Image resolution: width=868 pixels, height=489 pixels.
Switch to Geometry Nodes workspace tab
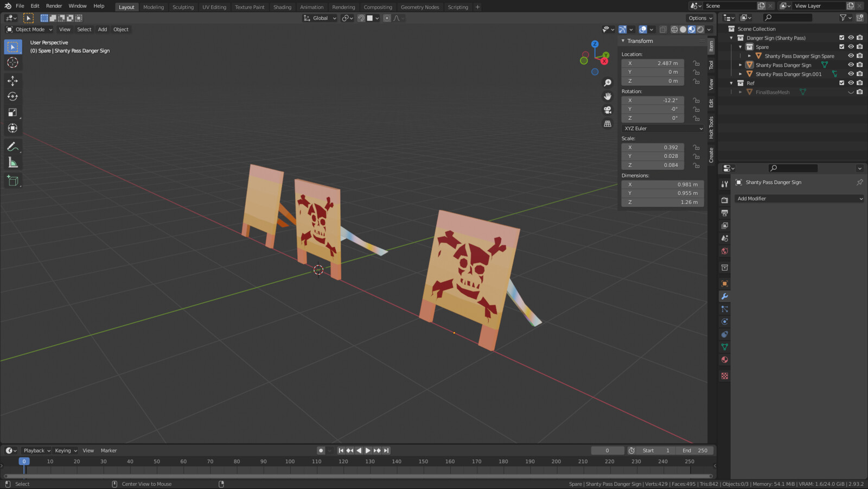(420, 7)
